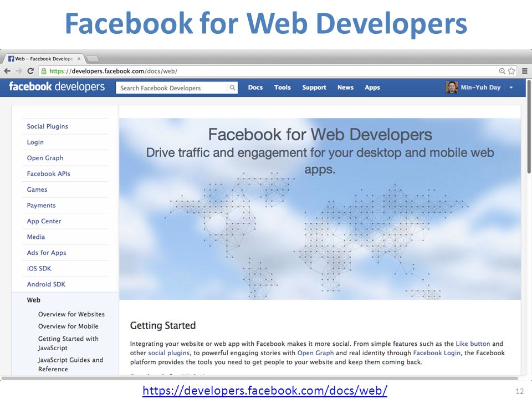Click the Getting Started heading
Screen dimensions: 532x399
163,325
